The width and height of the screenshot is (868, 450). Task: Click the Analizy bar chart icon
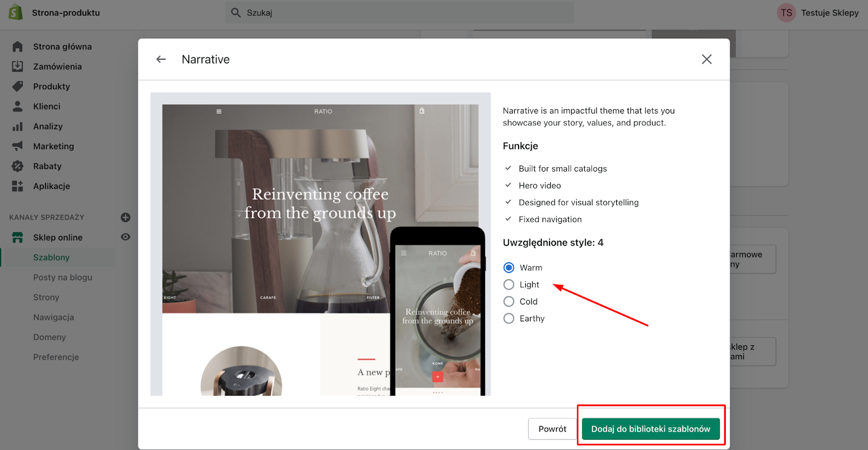pos(17,126)
